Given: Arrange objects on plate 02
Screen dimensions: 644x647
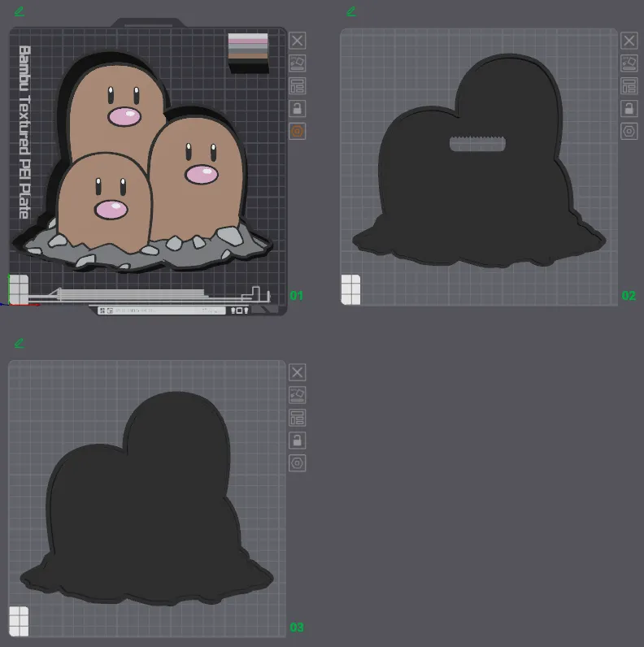Looking at the screenshot, I should tap(629, 85).
